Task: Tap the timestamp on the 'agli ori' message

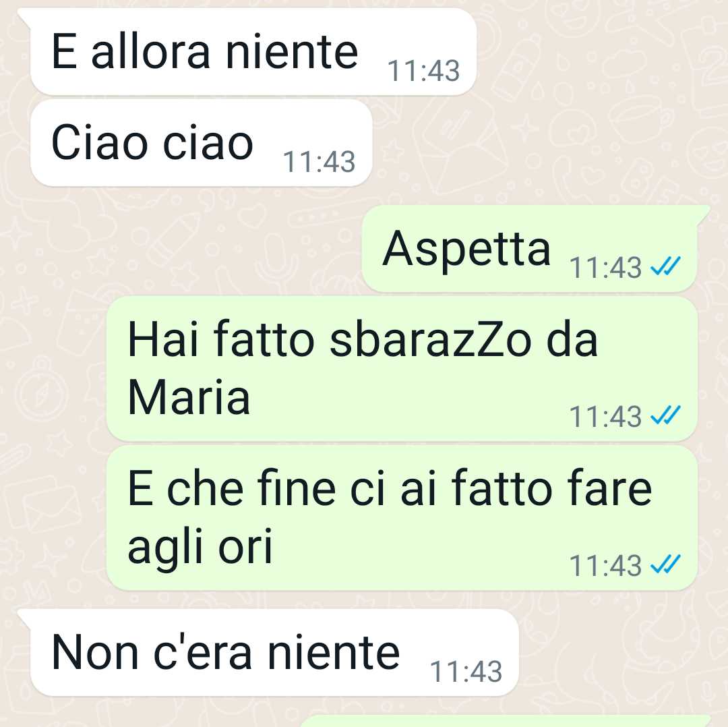Action: click(605, 565)
